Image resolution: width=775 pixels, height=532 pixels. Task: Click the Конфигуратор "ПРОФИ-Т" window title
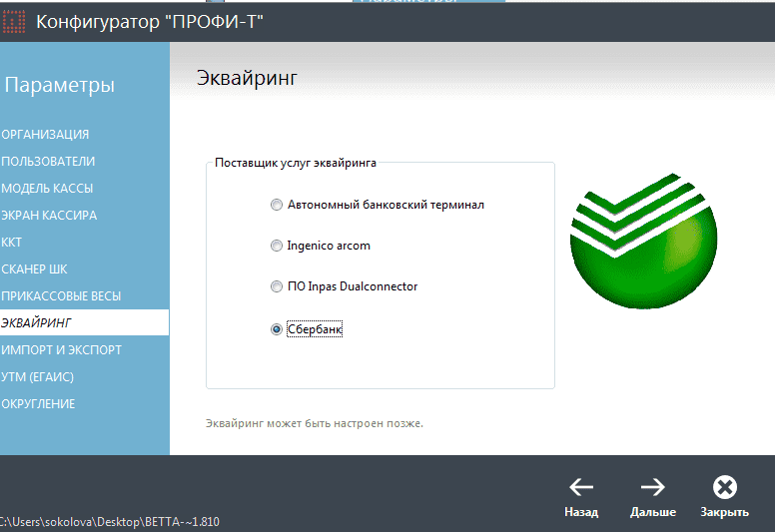click(150, 22)
